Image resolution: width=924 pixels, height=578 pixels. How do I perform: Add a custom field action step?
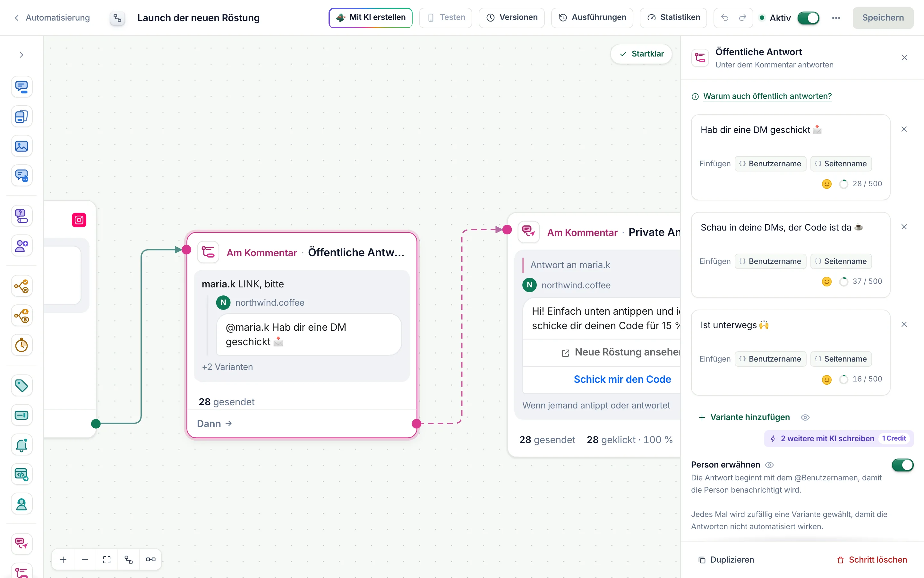click(21, 415)
